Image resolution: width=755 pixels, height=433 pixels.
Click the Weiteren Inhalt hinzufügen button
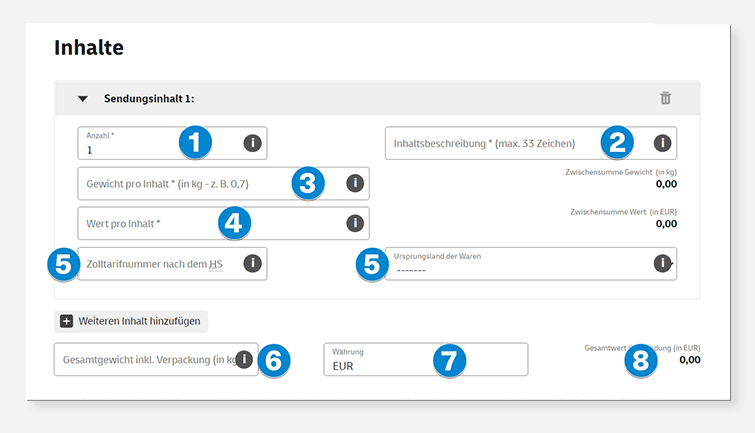click(x=131, y=321)
